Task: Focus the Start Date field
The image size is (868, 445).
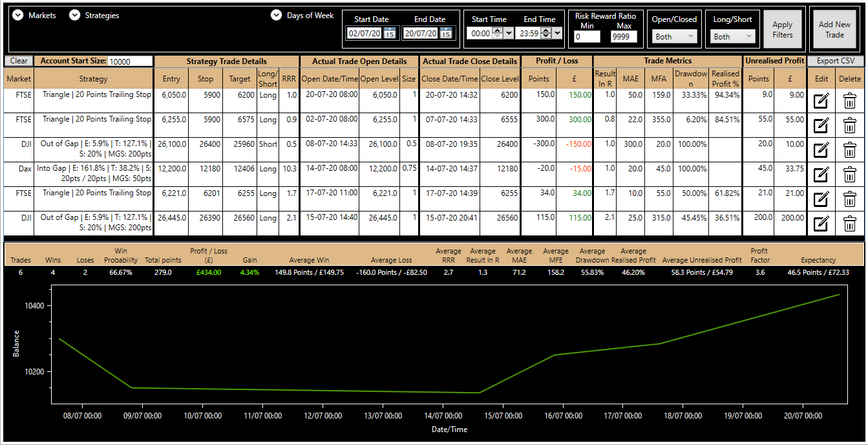Action: 365,34
